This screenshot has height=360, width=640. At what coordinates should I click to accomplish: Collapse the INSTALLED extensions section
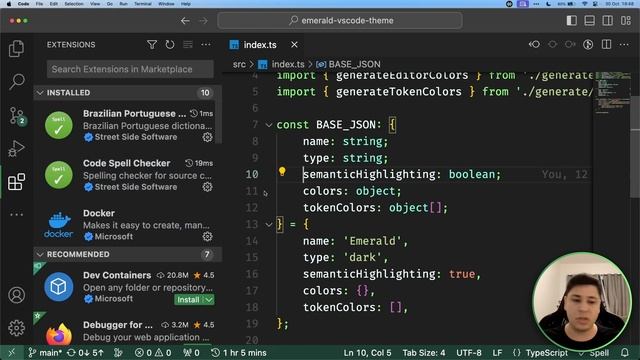point(40,93)
